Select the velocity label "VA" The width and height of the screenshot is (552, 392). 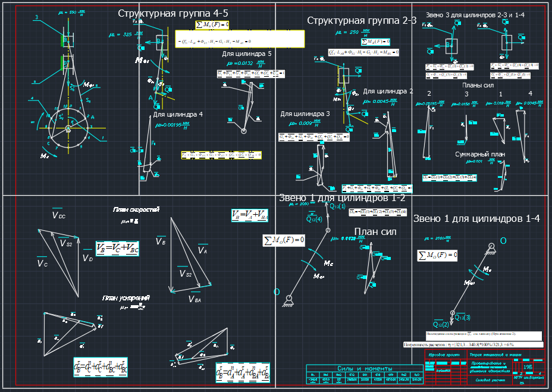click(203, 250)
